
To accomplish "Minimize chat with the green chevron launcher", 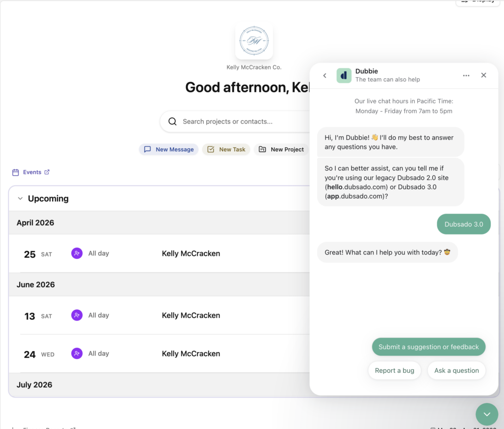I will click(487, 414).
